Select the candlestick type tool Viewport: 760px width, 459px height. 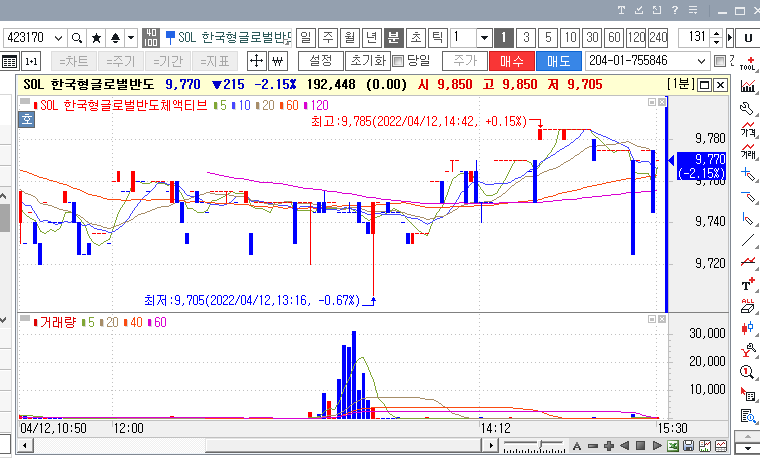click(747, 328)
